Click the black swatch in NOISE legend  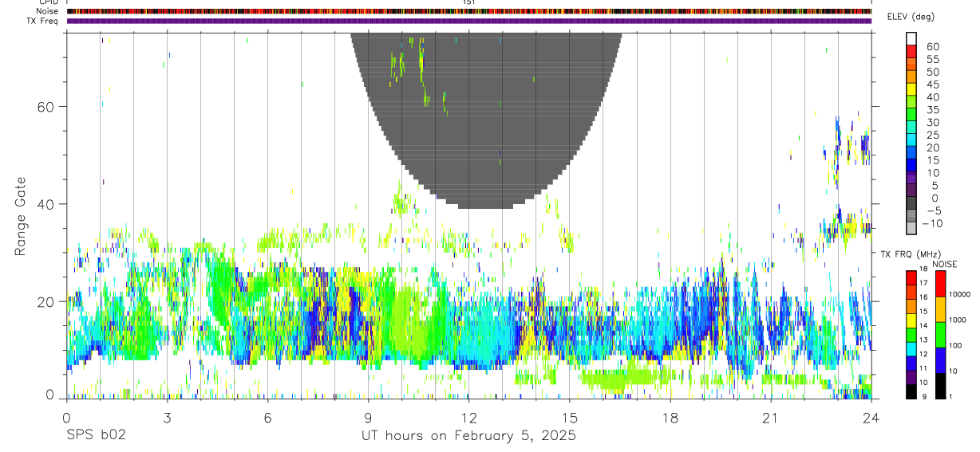point(940,386)
